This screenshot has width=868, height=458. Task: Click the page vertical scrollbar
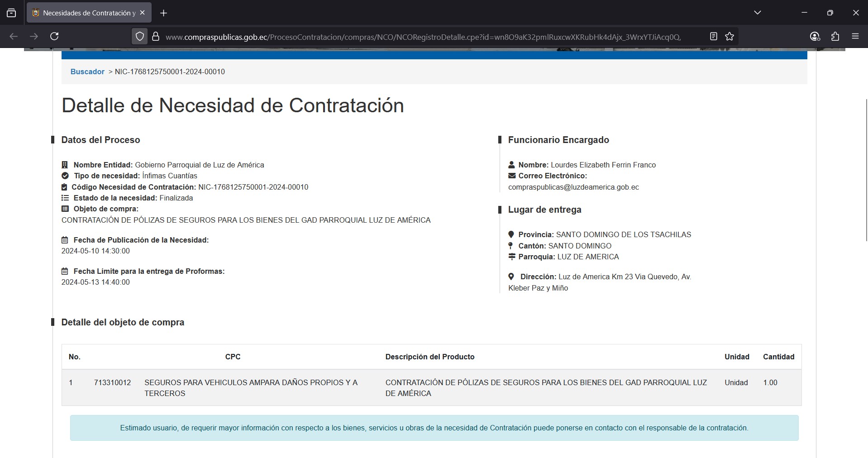(x=866, y=170)
